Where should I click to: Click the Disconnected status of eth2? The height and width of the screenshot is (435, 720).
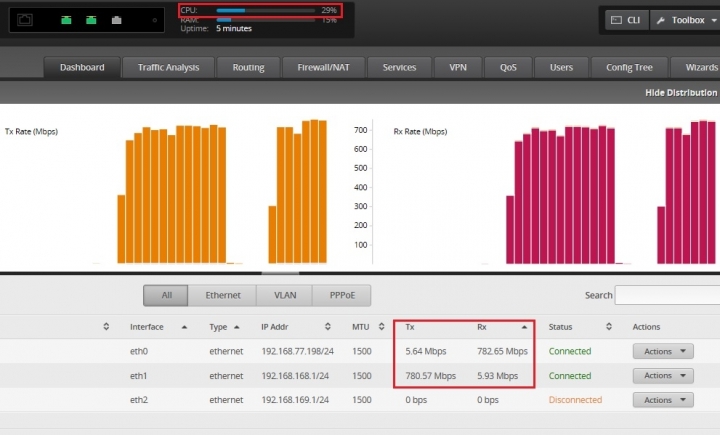pyautogui.click(x=575, y=400)
